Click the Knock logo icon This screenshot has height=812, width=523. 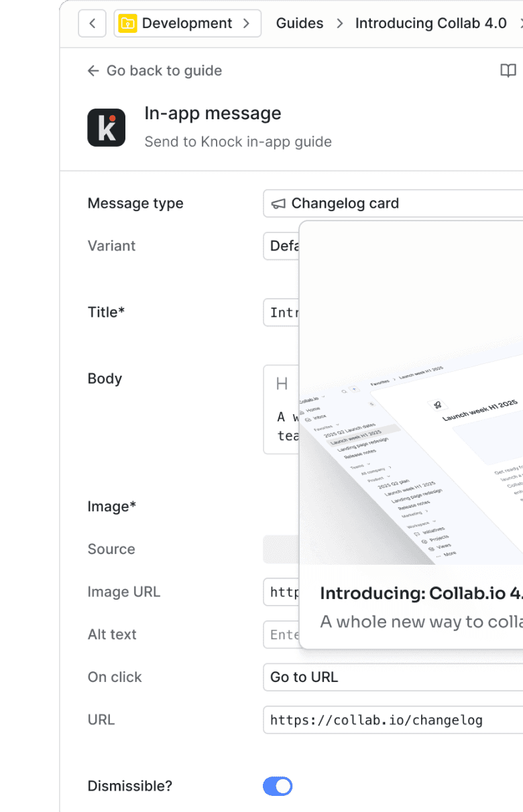[107, 128]
